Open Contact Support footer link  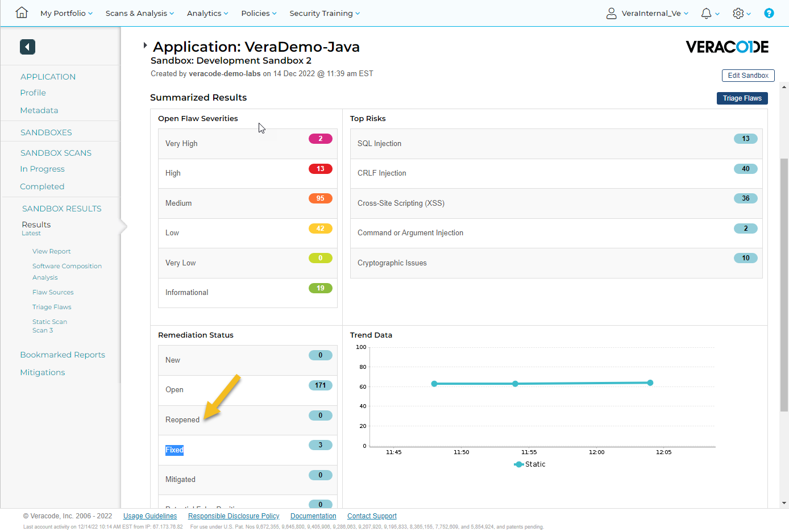pos(372,516)
